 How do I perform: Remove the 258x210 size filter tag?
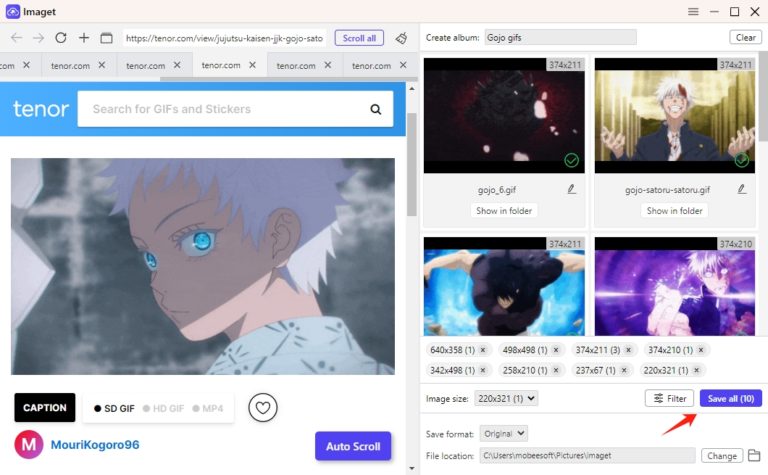(556, 370)
